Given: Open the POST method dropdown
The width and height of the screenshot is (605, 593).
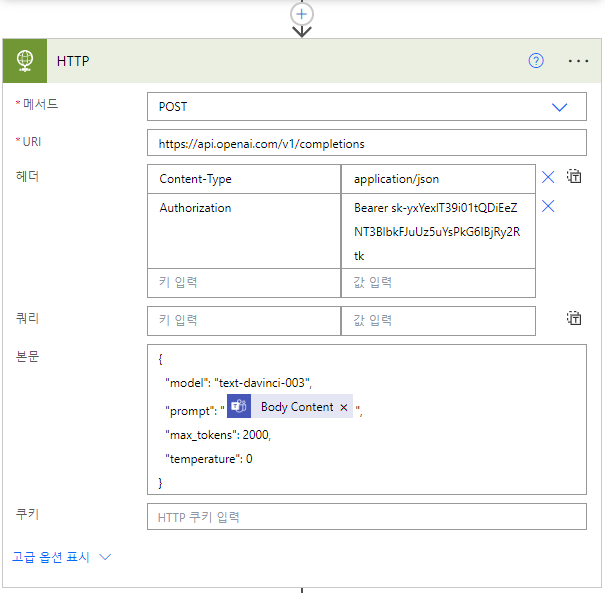Looking at the screenshot, I should 367,106.
